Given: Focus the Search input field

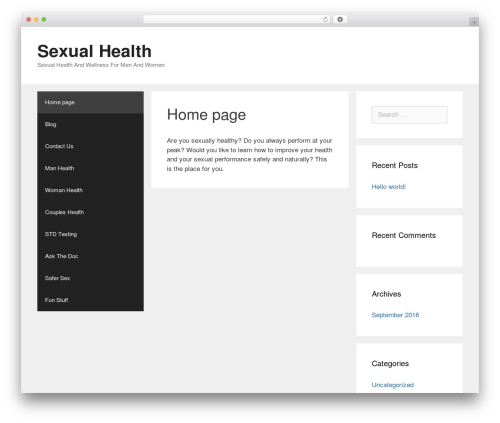Looking at the screenshot, I should coord(409,115).
